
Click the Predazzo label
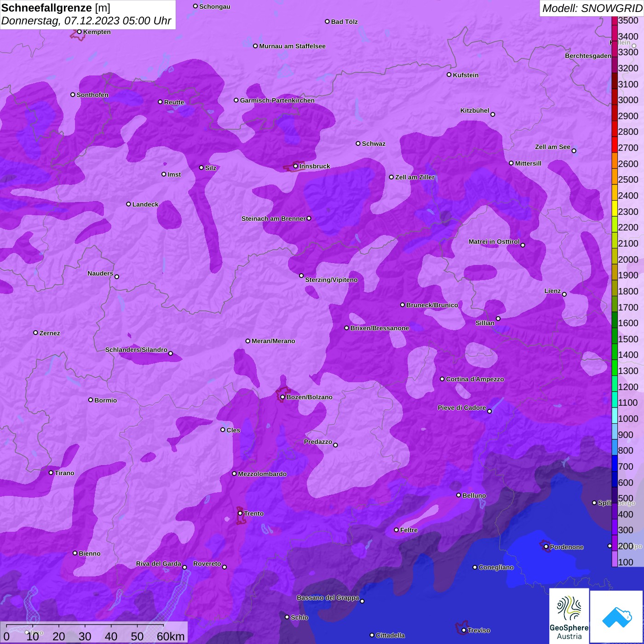point(318,442)
